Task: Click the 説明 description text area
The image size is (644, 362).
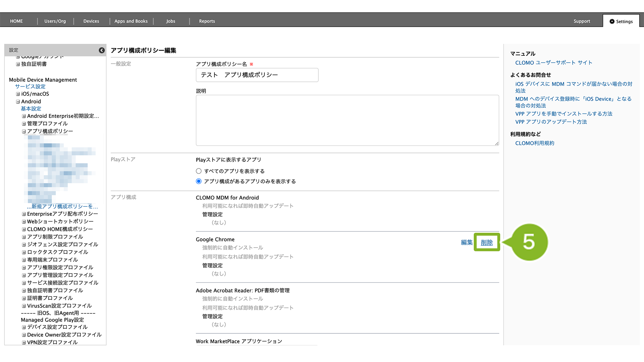Action: point(347,120)
